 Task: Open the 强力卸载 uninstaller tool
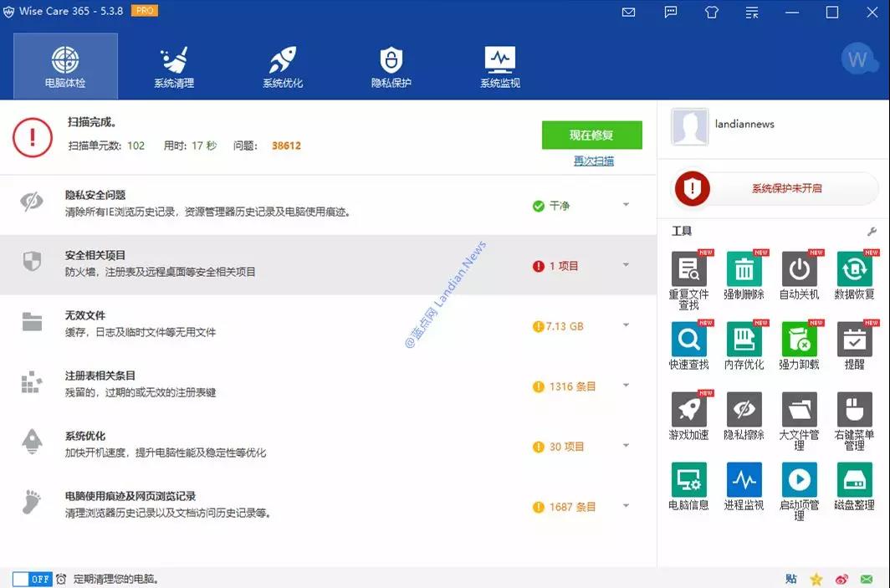[x=799, y=340]
